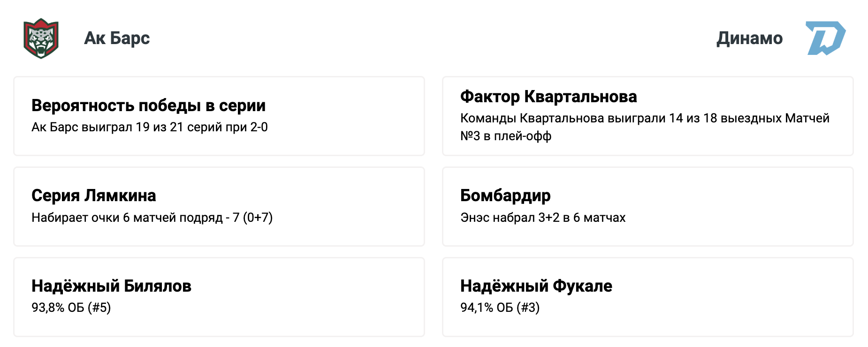Select the Надёжный Фукале heading
868x347 pixels.
536,286
